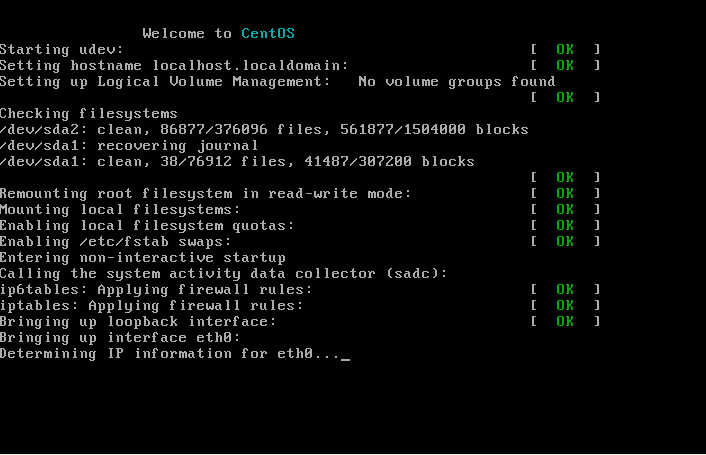Click the '/dev/sda2: clean' filesystem line
This screenshot has height=455, width=706.
pyautogui.click(x=264, y=130)
